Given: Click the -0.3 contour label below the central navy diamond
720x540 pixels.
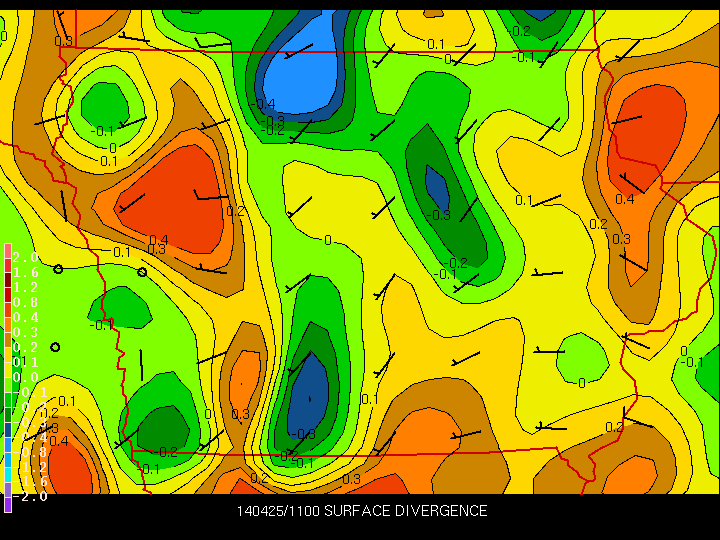Looking at the screenshot, I should [439, 215].
